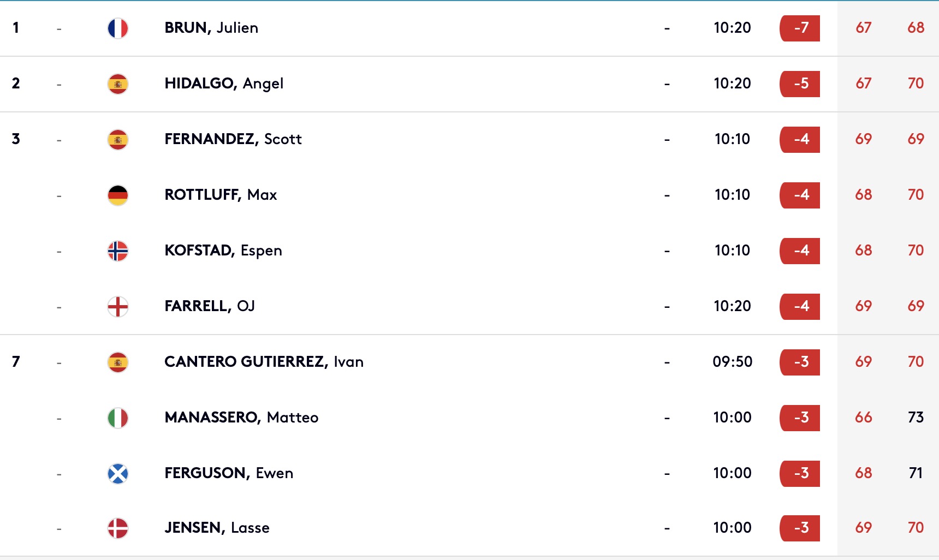Open HIDALGO, Angel player profile
Image resolution: width=939 pixels, height=560 pixels.
tap(224, 84)
